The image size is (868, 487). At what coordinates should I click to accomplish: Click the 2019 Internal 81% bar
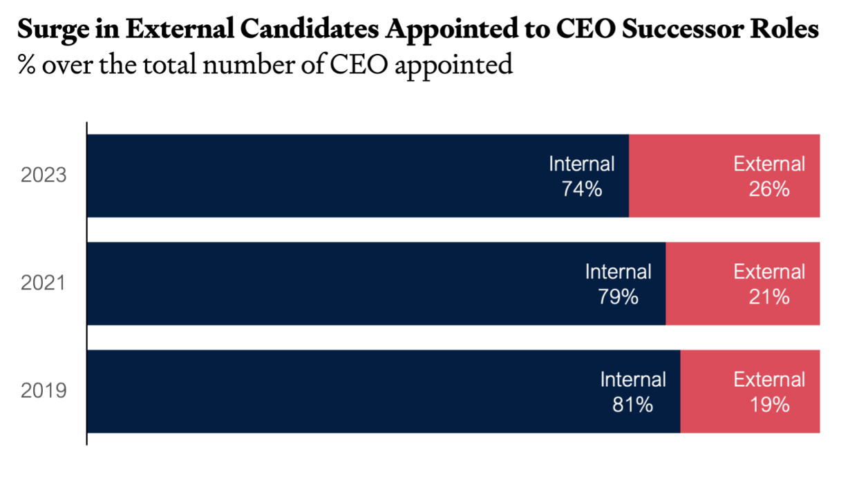point(384,392)
